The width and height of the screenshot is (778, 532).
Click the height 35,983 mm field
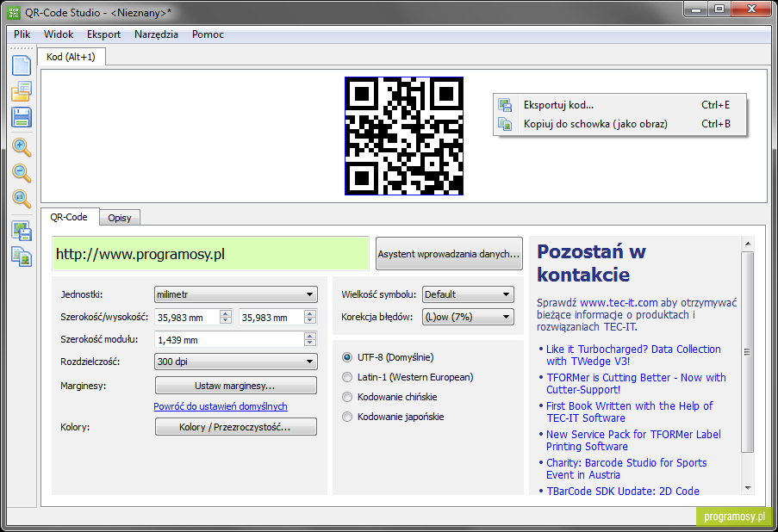[272, 318]
